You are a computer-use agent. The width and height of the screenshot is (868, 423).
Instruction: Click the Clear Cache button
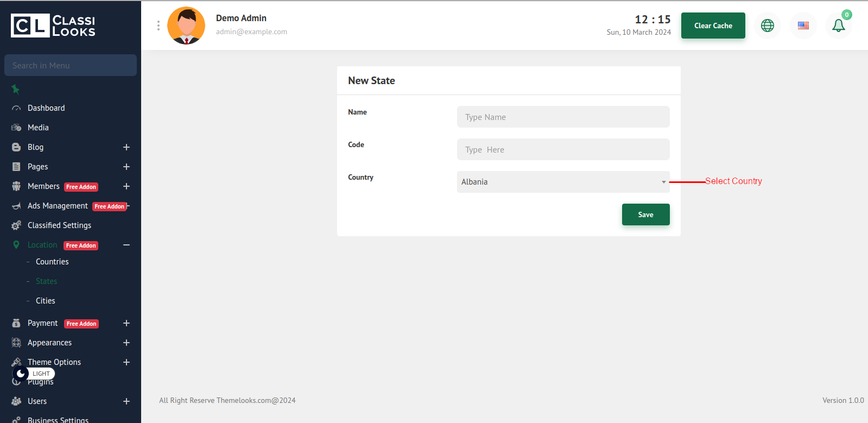713,26
